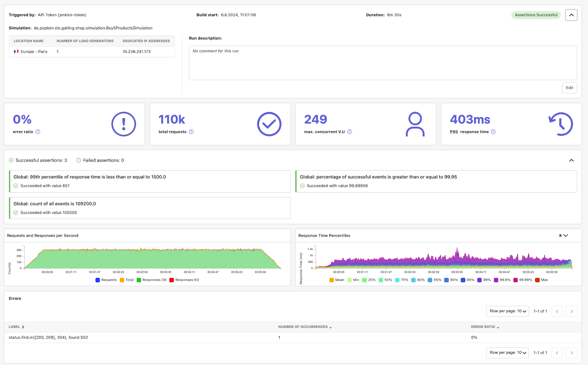The image size is (588, 365).
Task: Click France flag icon for Europe - Paris
Action: (x=16, y=51)
